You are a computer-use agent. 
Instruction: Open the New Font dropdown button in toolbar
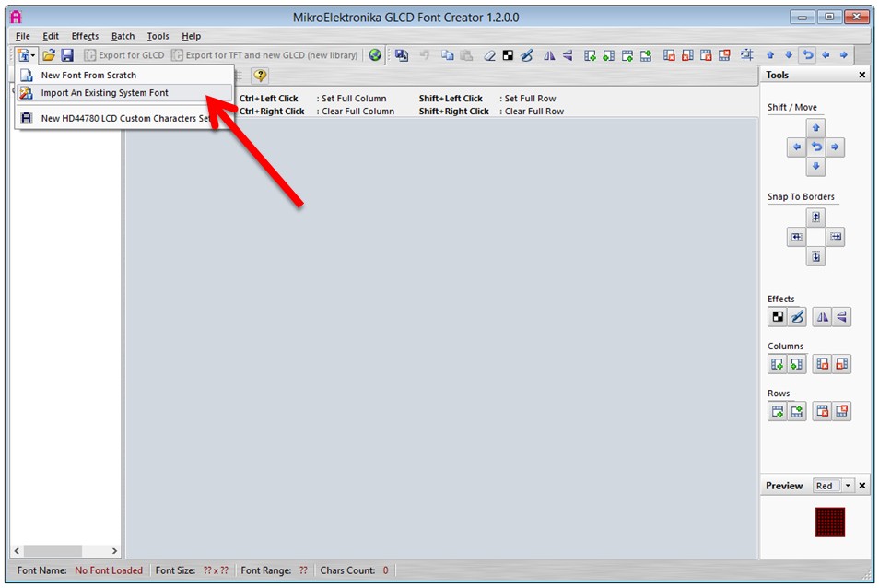tap(26, 55)
